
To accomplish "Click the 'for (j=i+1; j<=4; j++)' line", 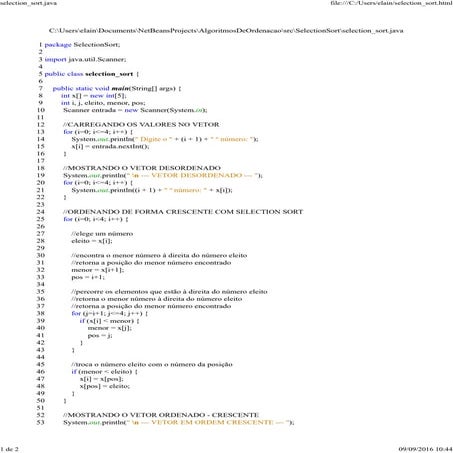I will point(110,314).
